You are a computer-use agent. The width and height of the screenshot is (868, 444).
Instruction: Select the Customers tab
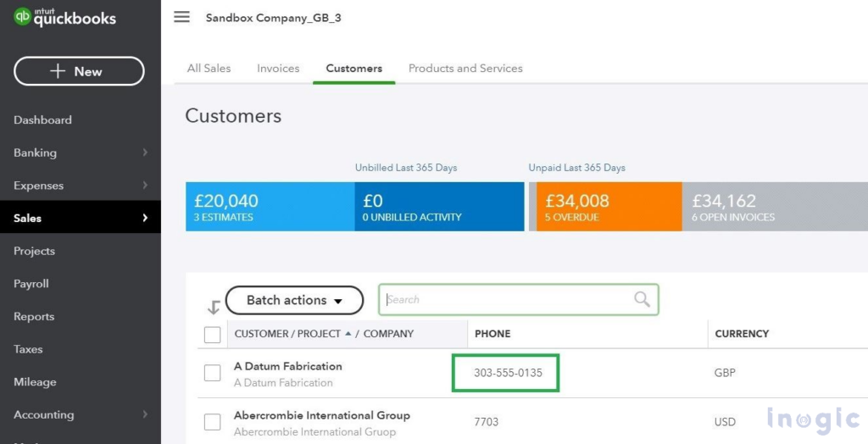click(x=353, y=68)
